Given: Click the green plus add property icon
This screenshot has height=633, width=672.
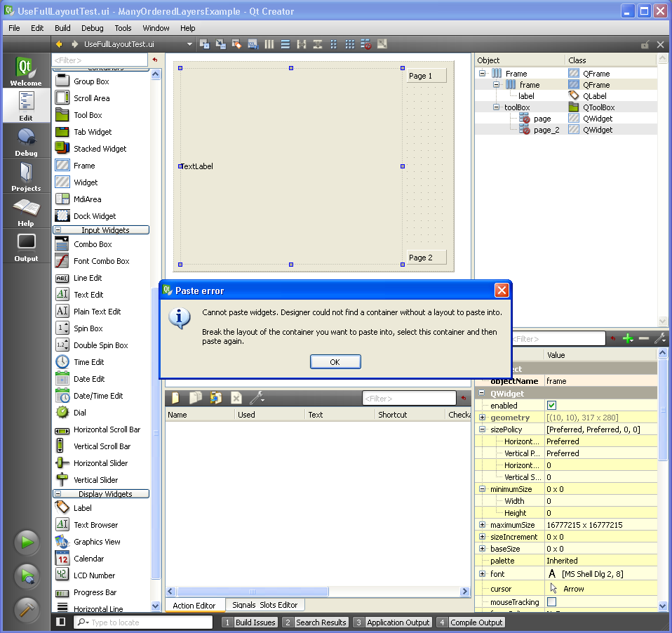Looking at the screenshot, I should (628, 339).
